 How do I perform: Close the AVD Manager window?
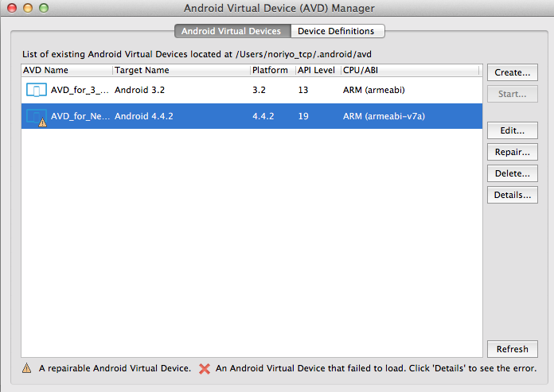click(12, 8)
